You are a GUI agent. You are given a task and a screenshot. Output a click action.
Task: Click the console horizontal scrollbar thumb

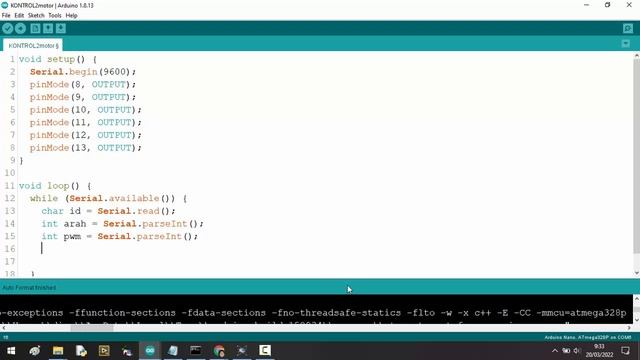click(92, 328)
